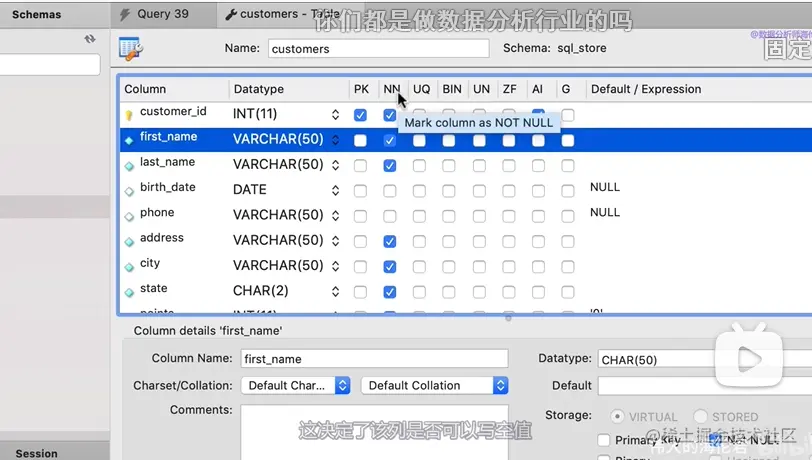Open datatype stepper for customer_id INT(11)
This screenshot has height=460, width=812.
(336, 114)
